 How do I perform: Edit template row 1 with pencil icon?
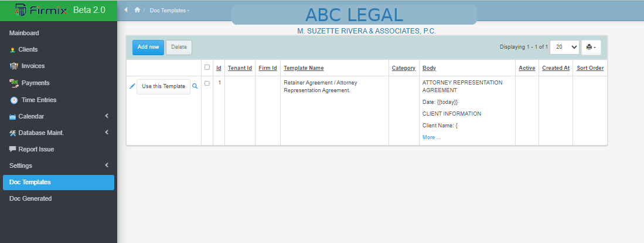pyautogui.click(x=132, y=86)
